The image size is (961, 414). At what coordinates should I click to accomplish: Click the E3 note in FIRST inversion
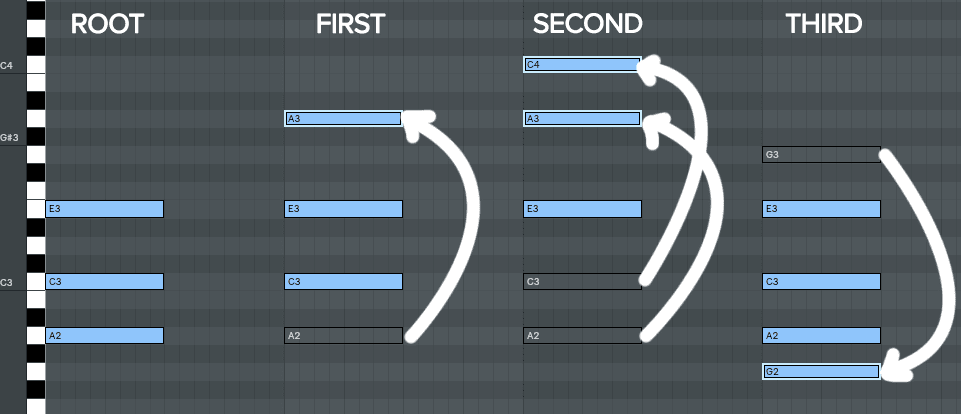(x=343, y=209)
